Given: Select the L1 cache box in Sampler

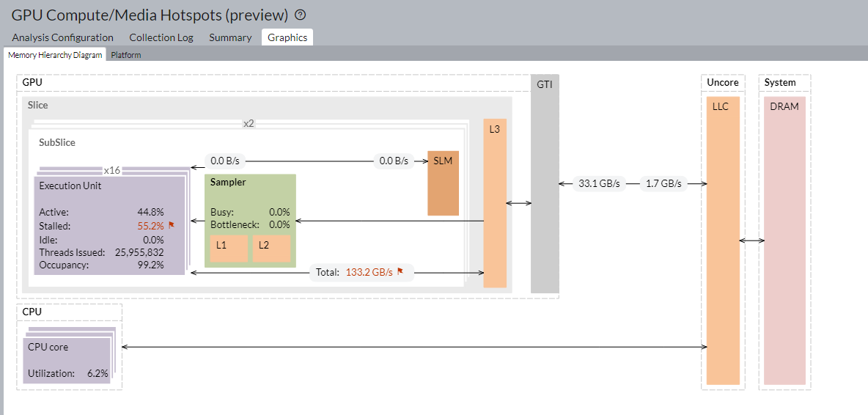Looking at the screenshot, I should (x=229, y=249).
